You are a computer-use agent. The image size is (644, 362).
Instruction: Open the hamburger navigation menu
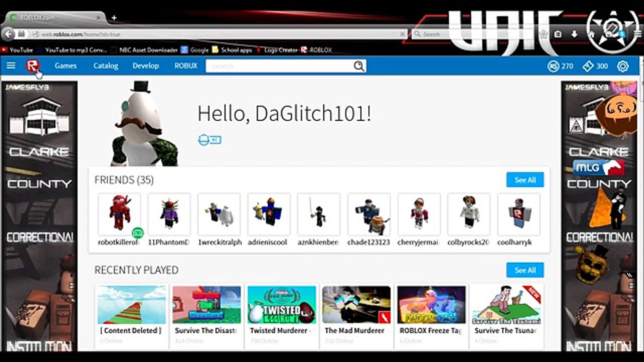(x=11, y=66)
